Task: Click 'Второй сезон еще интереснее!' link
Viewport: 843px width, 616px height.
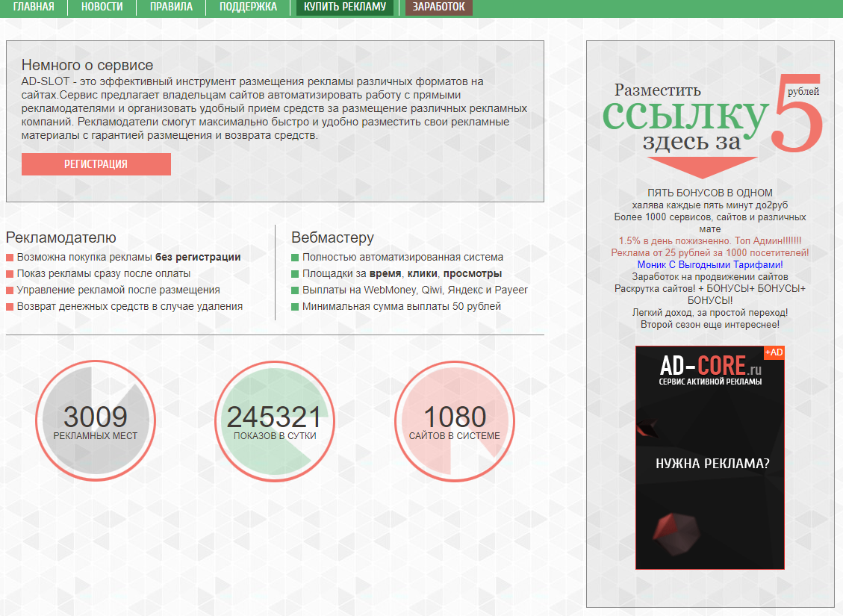Action: [709, 324]
